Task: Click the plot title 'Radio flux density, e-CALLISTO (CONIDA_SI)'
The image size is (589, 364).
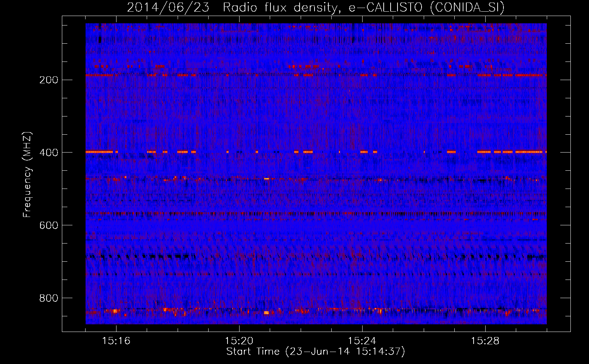Action: pyautogui.click(x=363, y=7)
